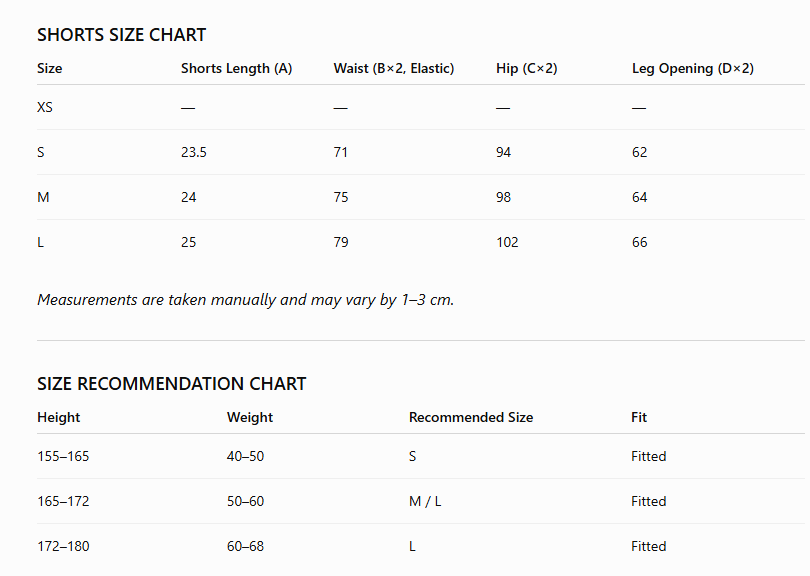Select the leg opening value 62

[x=640, y=152]
